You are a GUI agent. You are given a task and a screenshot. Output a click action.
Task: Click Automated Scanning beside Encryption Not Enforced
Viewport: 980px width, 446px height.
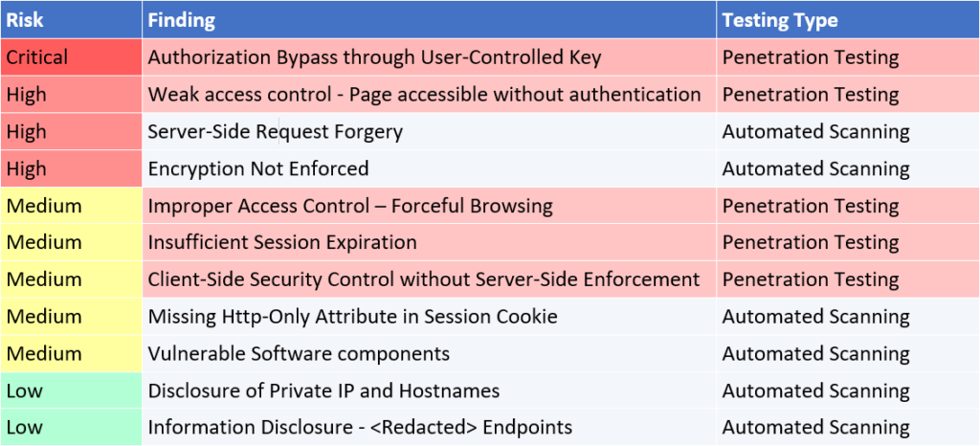click(815, 168)
